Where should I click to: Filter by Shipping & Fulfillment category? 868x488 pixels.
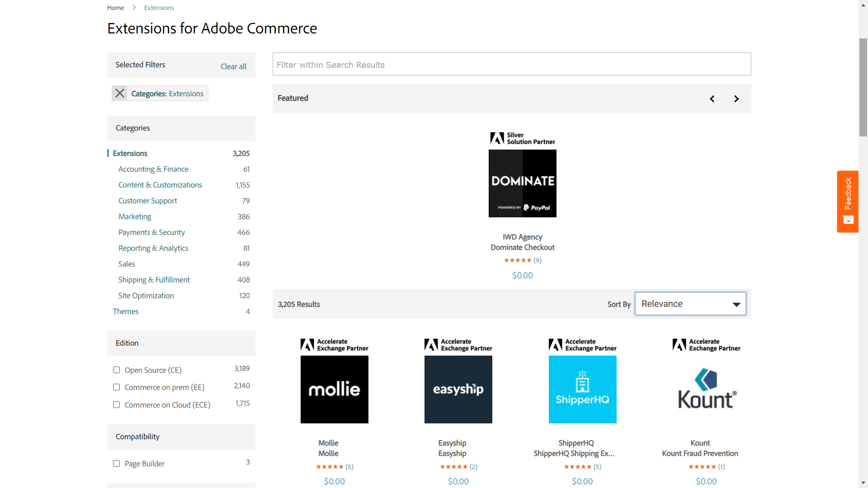[x=154, y=280]
